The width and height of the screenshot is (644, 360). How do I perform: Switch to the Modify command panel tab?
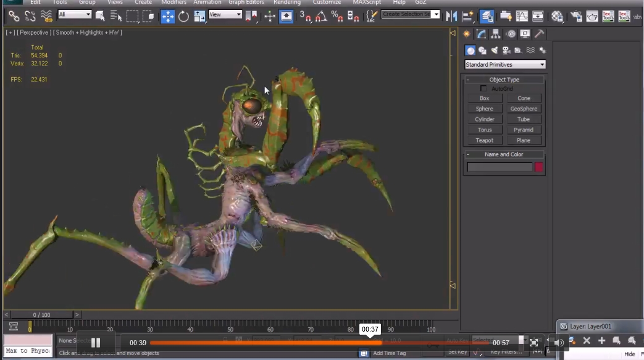click(481, 34)
